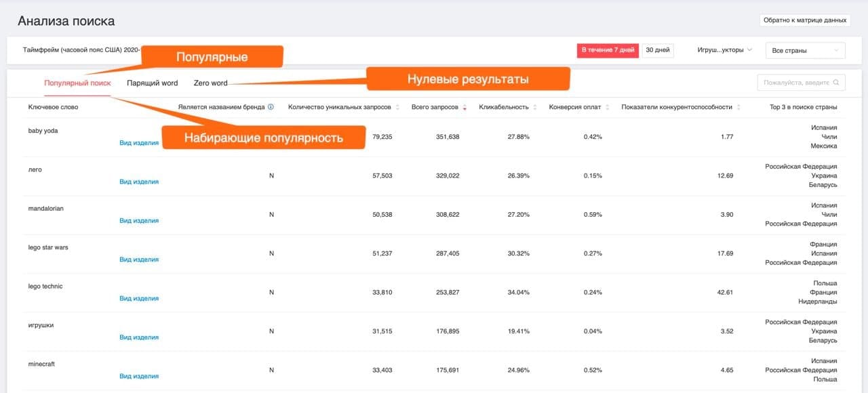868x393 pixels.
Task: Open Вид изделия for mandalorian
Action: click(x=139, y=220)
